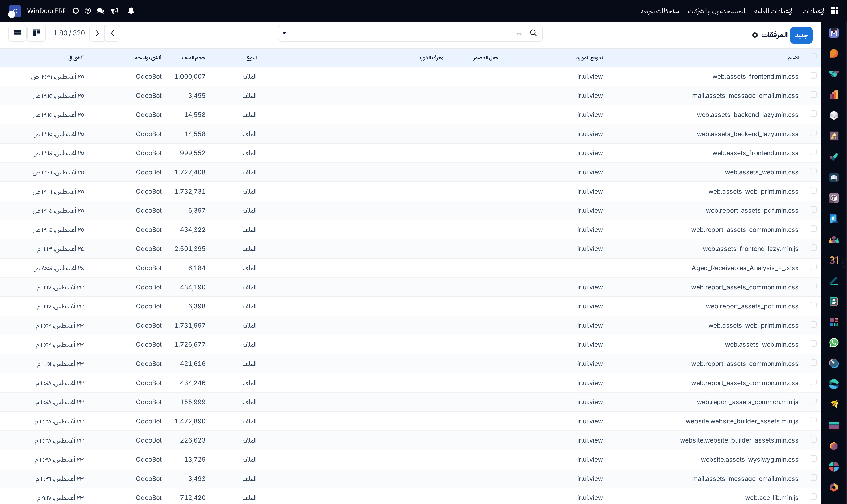Open the الإعدادات العامة menu
This screenshot has width=847, height=504.
pyautogui.click(x=774, y=11)
